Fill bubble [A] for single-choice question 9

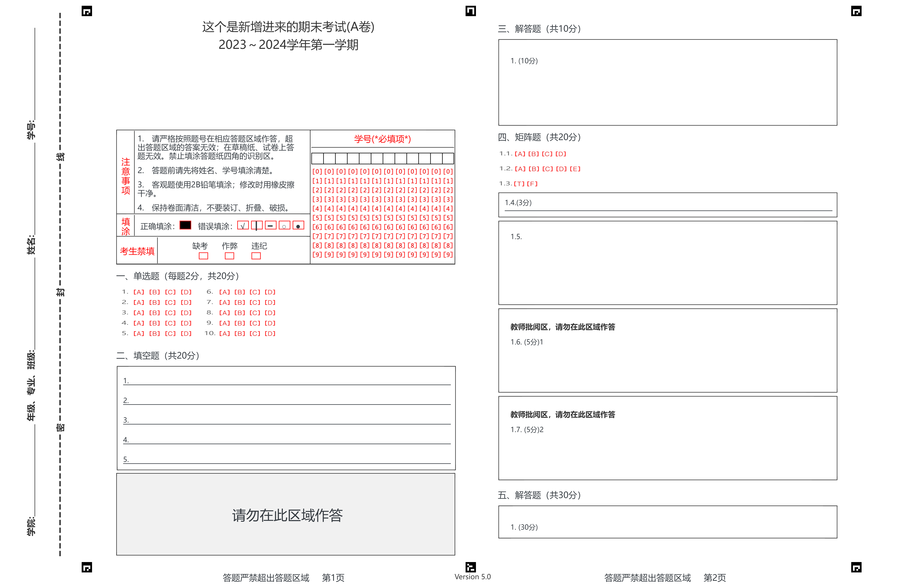[224, 323]
